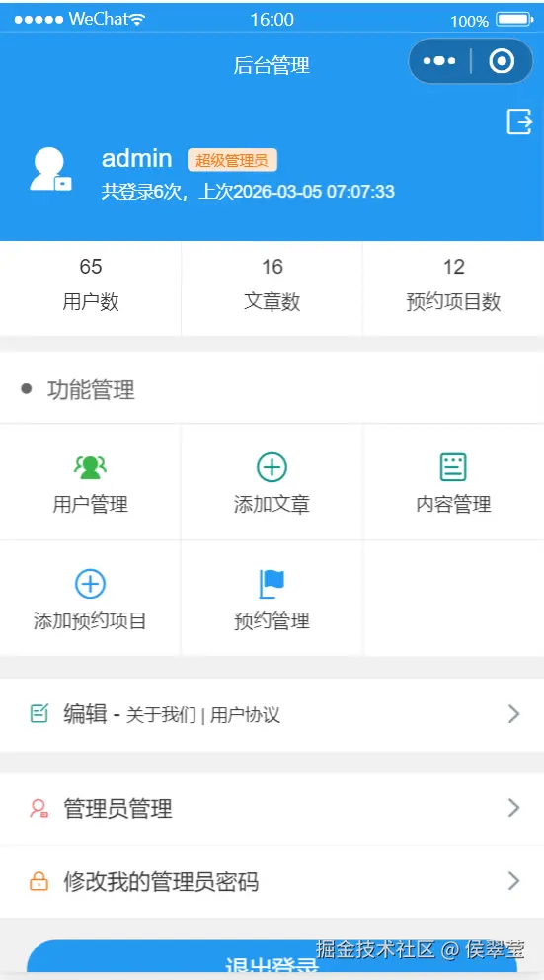Open the appointment management flag icon
The width and height of the screenshot is (544, 980).
coord(272,584)
